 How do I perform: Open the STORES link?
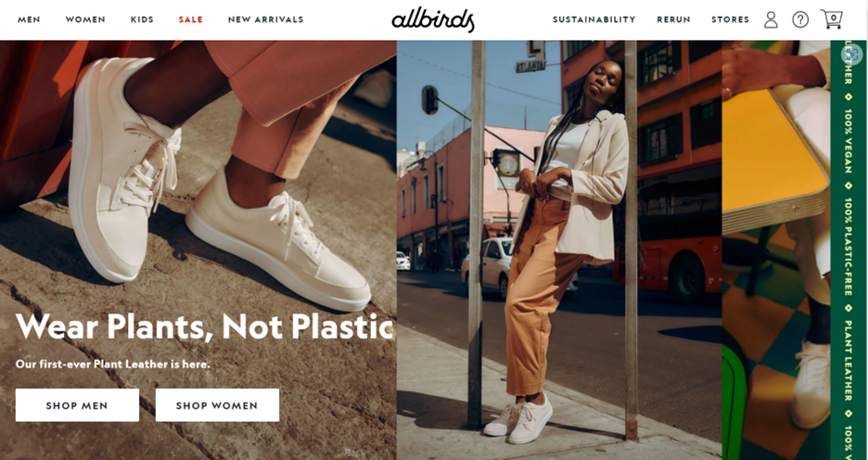point(730,19)
